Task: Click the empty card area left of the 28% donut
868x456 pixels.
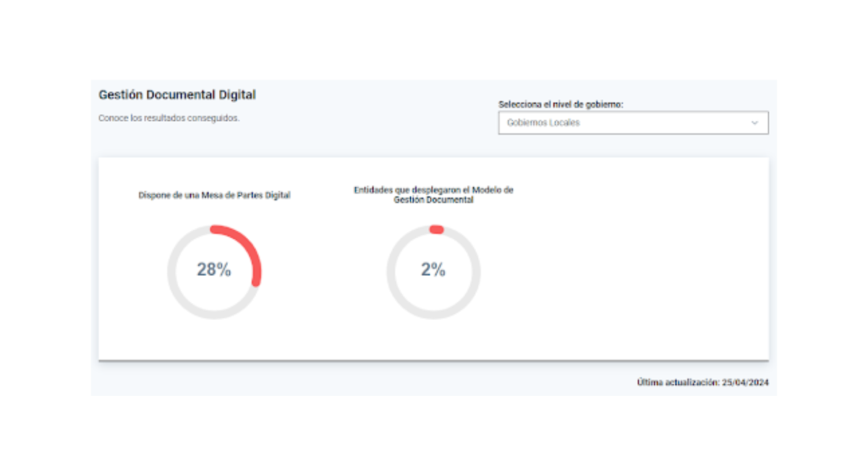Action: point(130,275)
